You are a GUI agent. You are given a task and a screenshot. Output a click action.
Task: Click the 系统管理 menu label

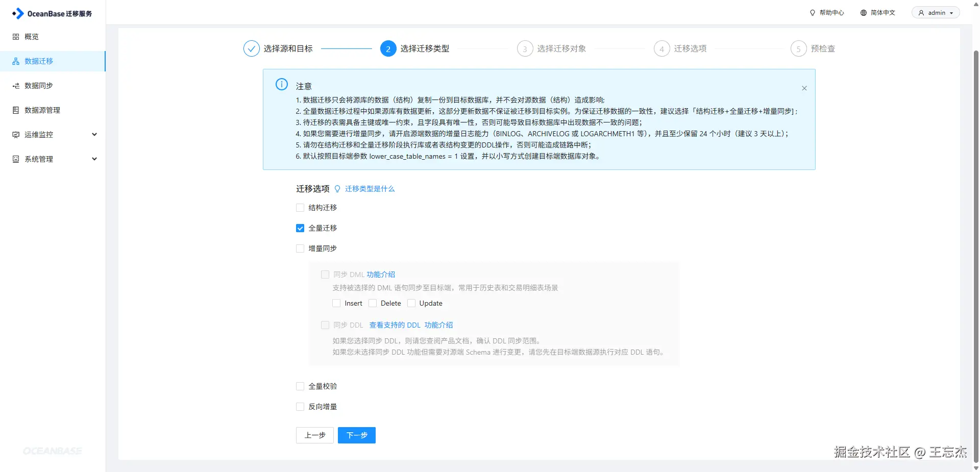(x=39, y=159)
